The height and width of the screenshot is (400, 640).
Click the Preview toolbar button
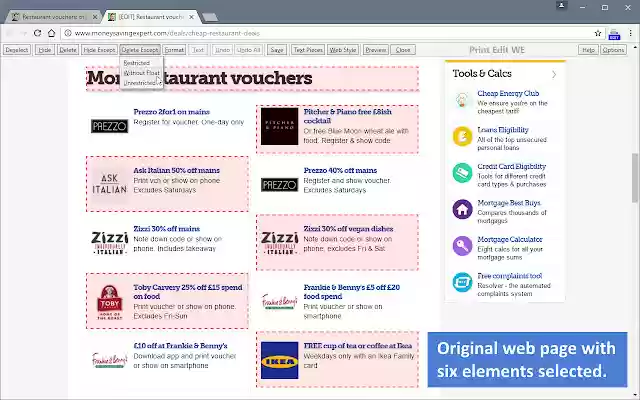[x=376, y=50]
